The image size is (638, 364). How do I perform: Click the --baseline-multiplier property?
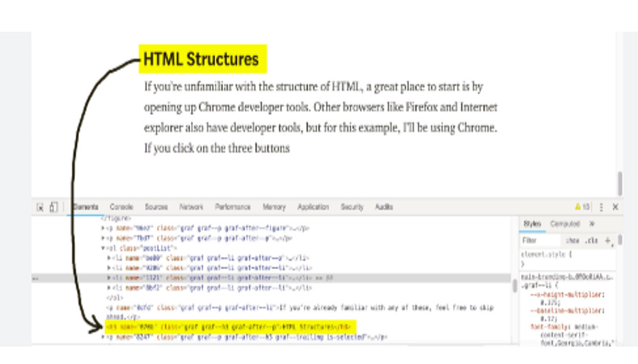(x=567, y=311)
